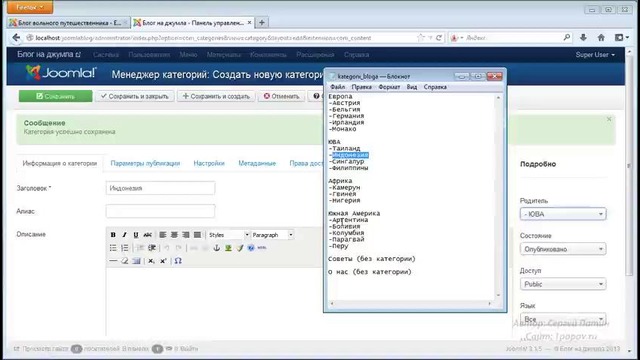Open the Состояние dropdown showing Опубликовано
Screen dimensions: 640x360
(x=563, y=249)
